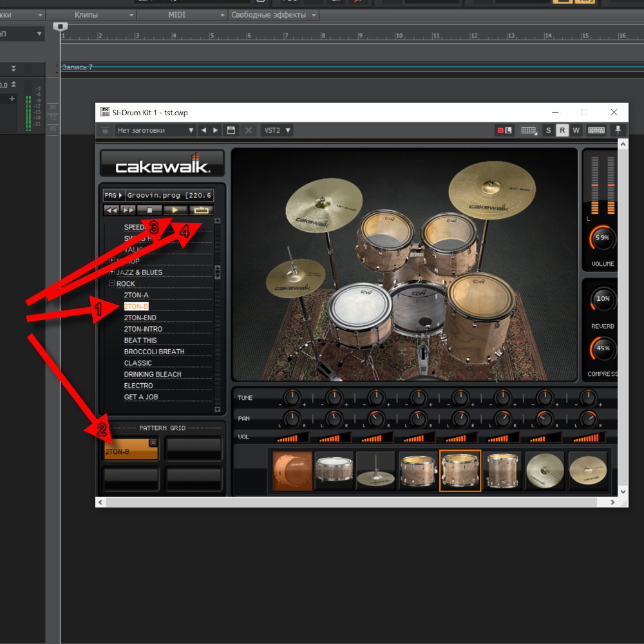Image resolution: width=644 pixels, height=644 pixels.
Task: Save preset with floppy disk icon
Action: [231, 131]
